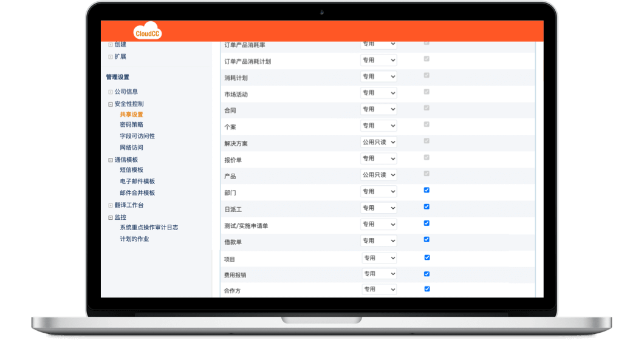Expand the 扩展 tree node

coord(111,57)
